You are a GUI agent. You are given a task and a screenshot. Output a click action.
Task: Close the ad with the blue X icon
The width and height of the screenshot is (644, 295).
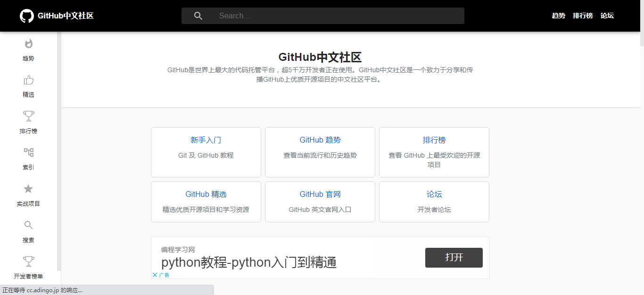[x=155, y=275]
